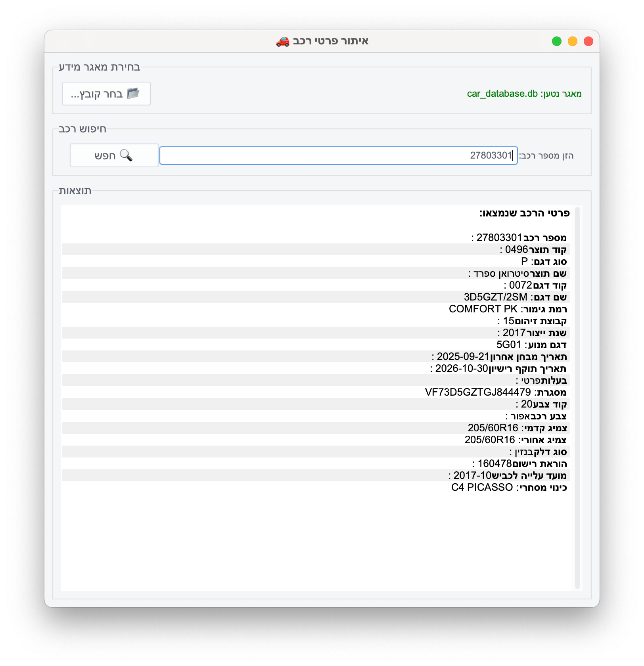Select the 'פרטי הרכב שנמצאו' results heading
The width and height of the screenshot is (644, 666).
pyautogui.click(x=524, y=213)
